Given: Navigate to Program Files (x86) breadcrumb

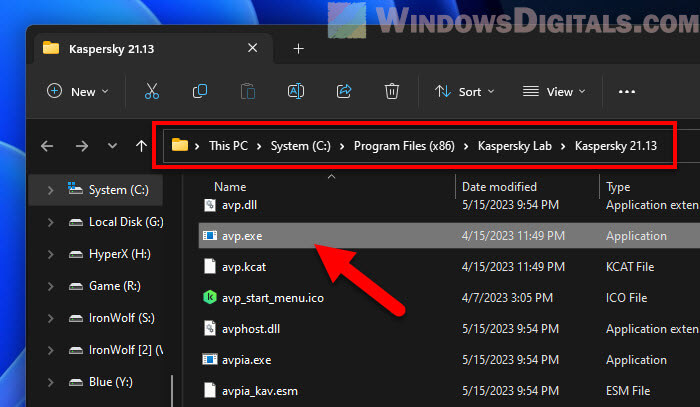Looking at the screenshot, I should pyautogui.click(x=404, y=146).
